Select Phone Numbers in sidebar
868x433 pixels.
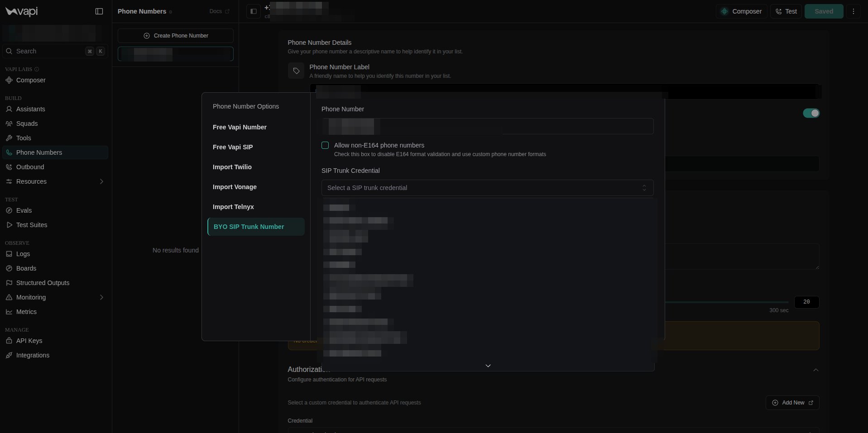coord(55,152)
